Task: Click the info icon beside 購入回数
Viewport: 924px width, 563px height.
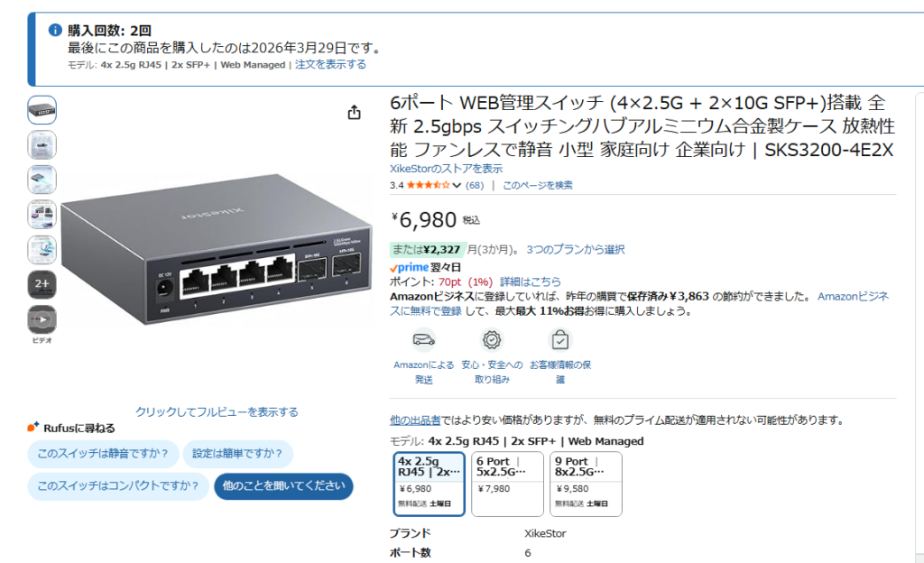Action: coord(55,30)
